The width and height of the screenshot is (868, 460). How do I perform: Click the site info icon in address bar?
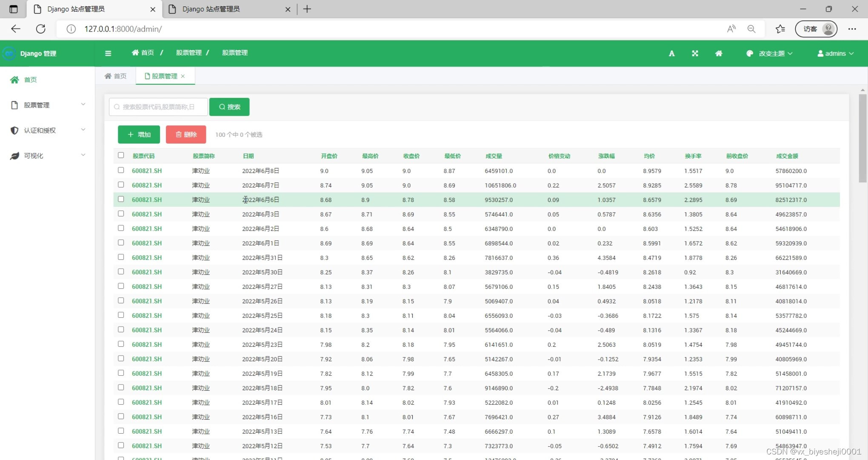click(x=71, y=29)
